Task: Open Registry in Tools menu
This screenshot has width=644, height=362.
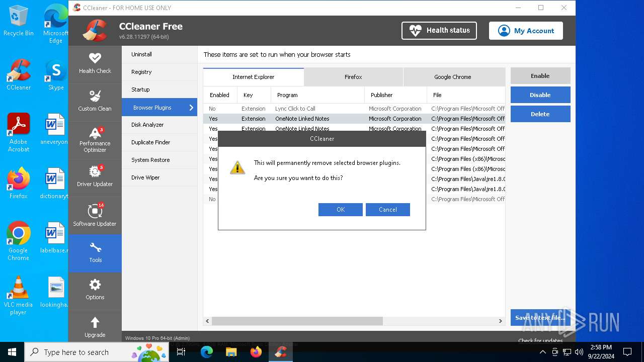Action: point(159,72)
